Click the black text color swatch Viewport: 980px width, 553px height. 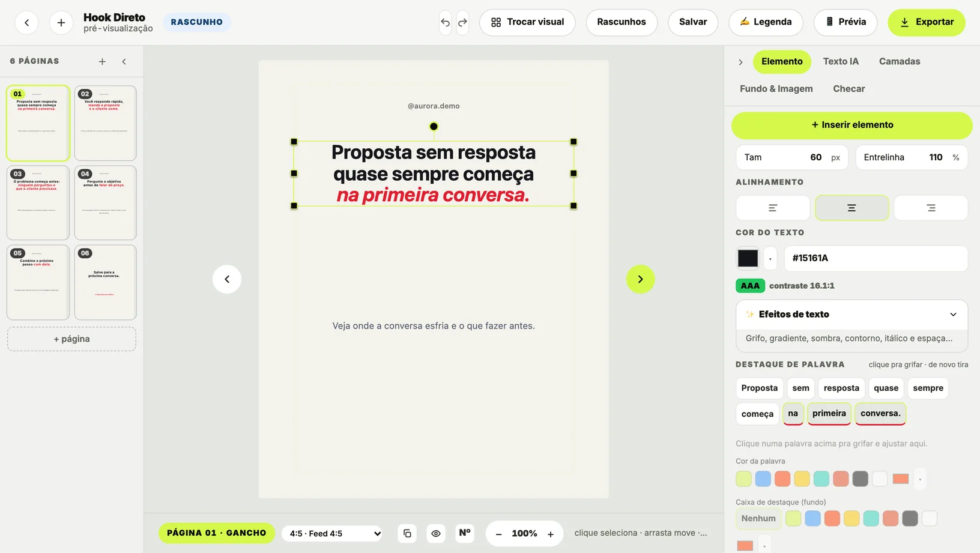click(748, 258)
